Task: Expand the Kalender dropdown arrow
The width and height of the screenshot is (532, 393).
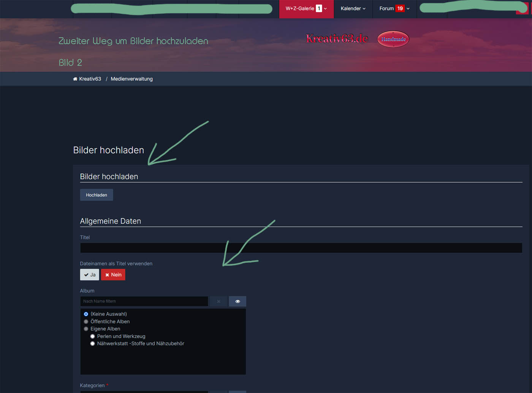Action: click(364, 9)
